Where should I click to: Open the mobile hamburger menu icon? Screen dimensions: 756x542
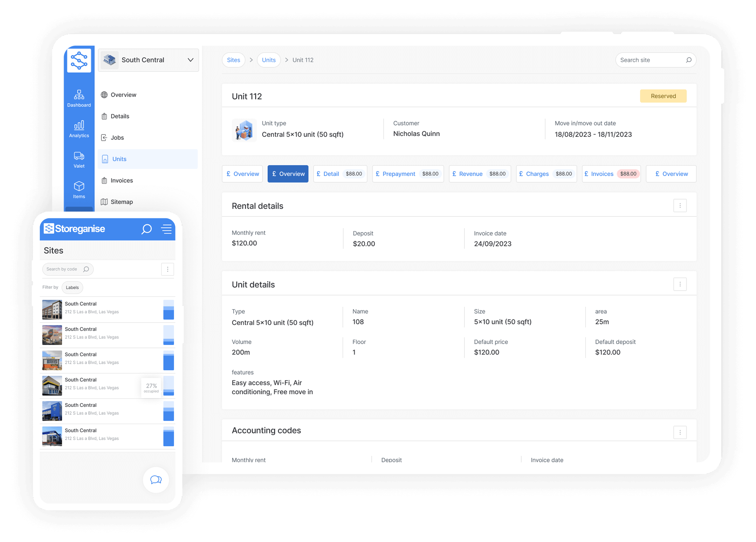pyautogui.click(x=166, y=229)
